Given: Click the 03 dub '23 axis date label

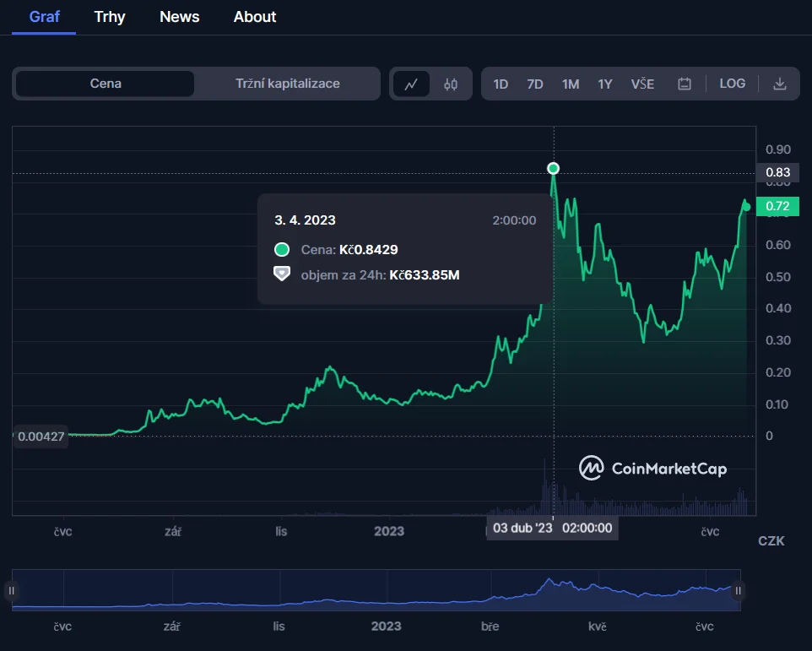Looking at the screenshot, I should [522, 528].
